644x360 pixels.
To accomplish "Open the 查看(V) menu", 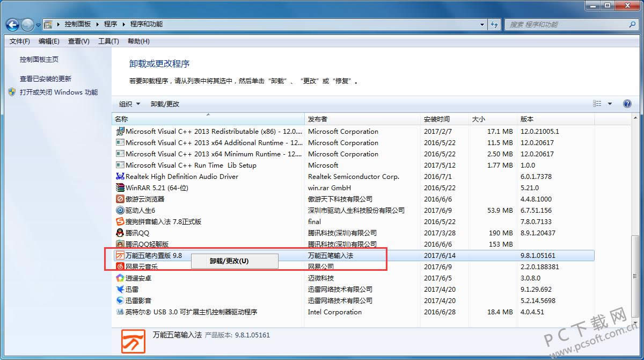I will point(79,41).
